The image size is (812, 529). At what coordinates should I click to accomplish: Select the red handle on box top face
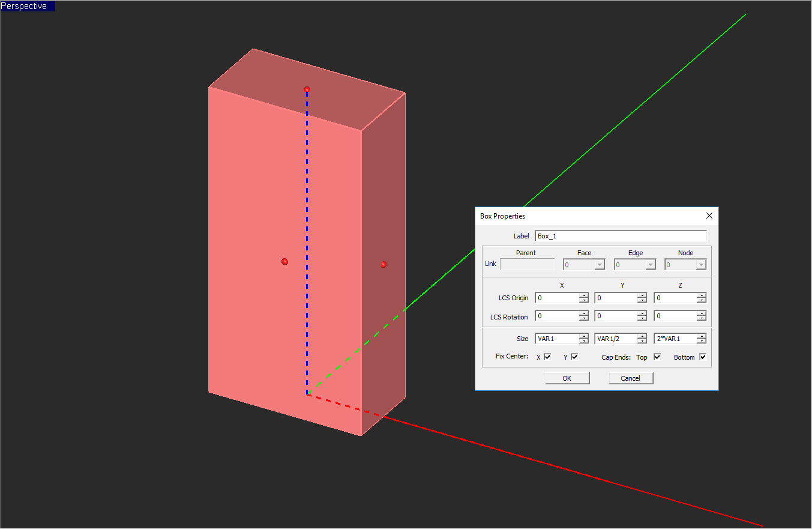tap(307, 89)
